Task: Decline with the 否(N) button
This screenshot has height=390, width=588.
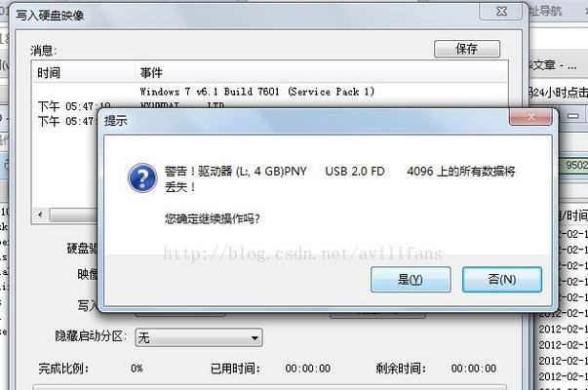Action: pos(502,280)
